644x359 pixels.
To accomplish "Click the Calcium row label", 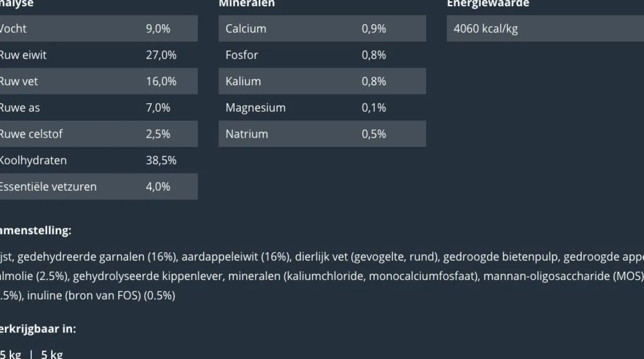I will point(246,29).
